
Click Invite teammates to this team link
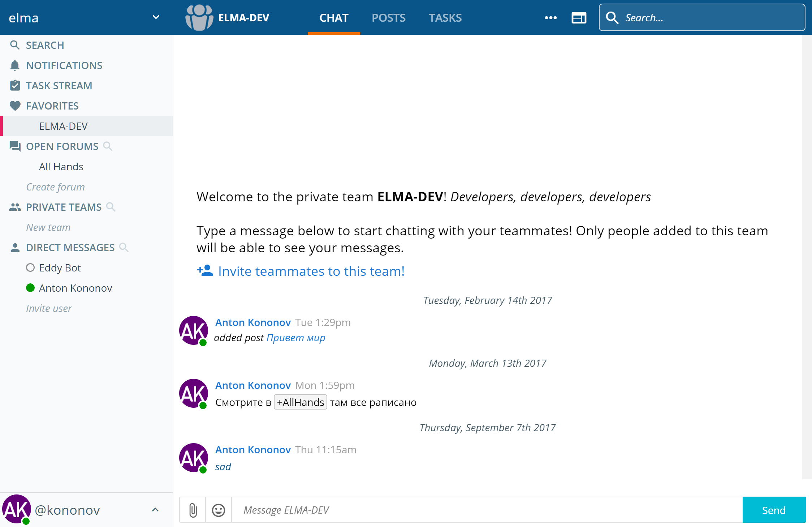point(311,271)
